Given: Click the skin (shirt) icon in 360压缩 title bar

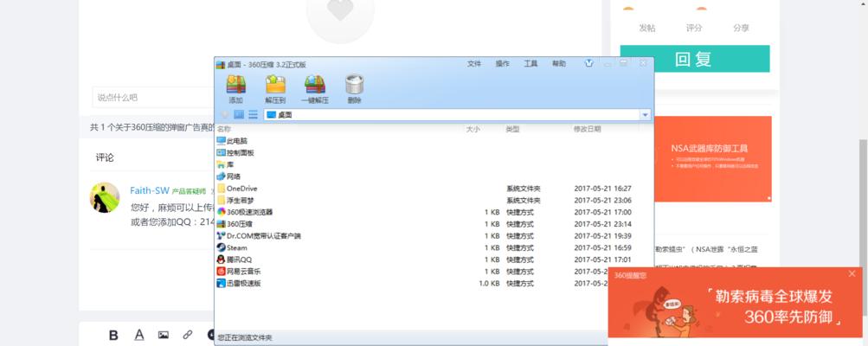Looking at the screenshot, I should click(588, 64).
